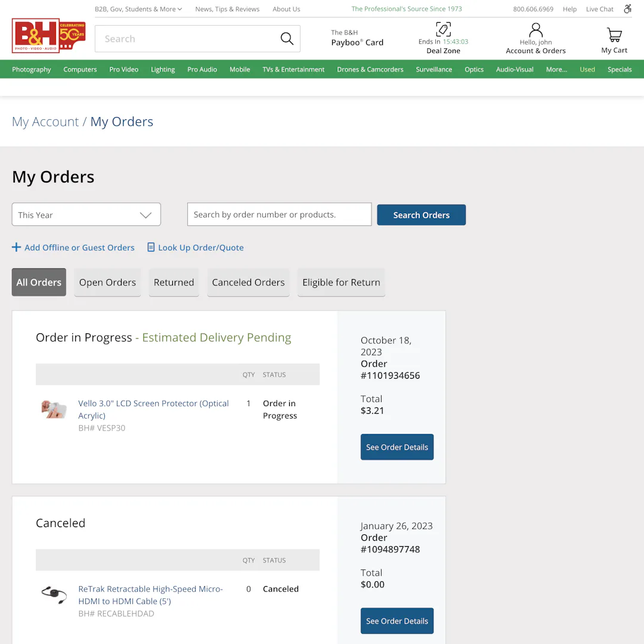Click the document icon beside Look Up Order/Quote
644x644 pixels.
click(x=151, y=247)
